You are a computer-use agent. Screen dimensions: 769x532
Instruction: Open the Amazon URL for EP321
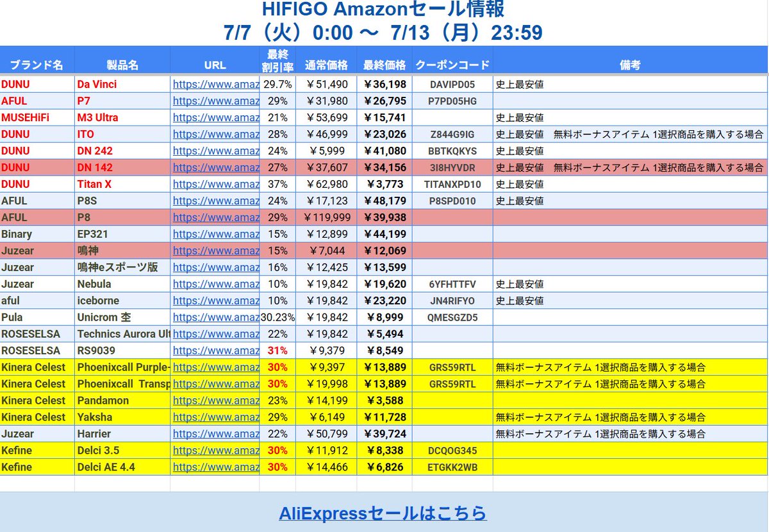(216, 234)
